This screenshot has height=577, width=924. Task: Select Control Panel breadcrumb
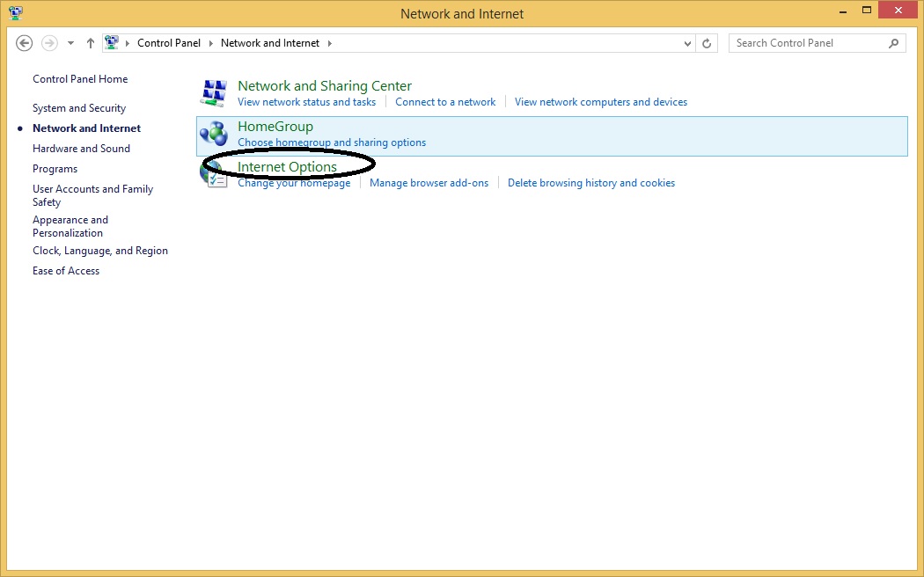(169, 43)
